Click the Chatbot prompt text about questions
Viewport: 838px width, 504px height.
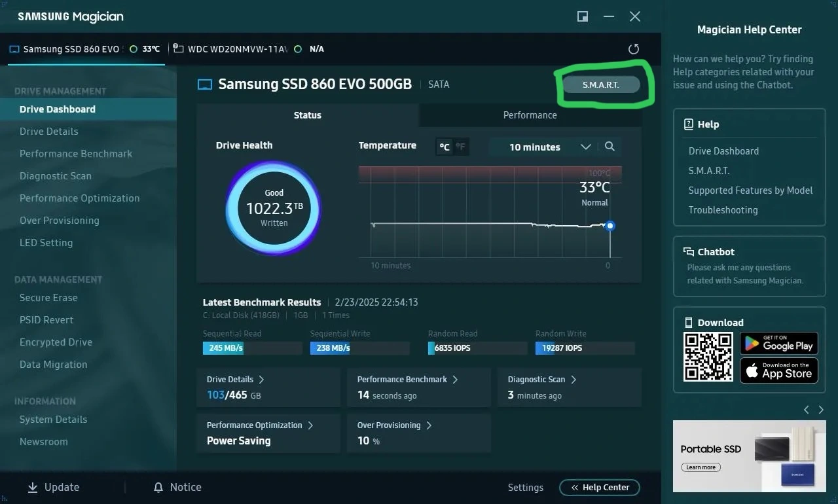point(745,274)
